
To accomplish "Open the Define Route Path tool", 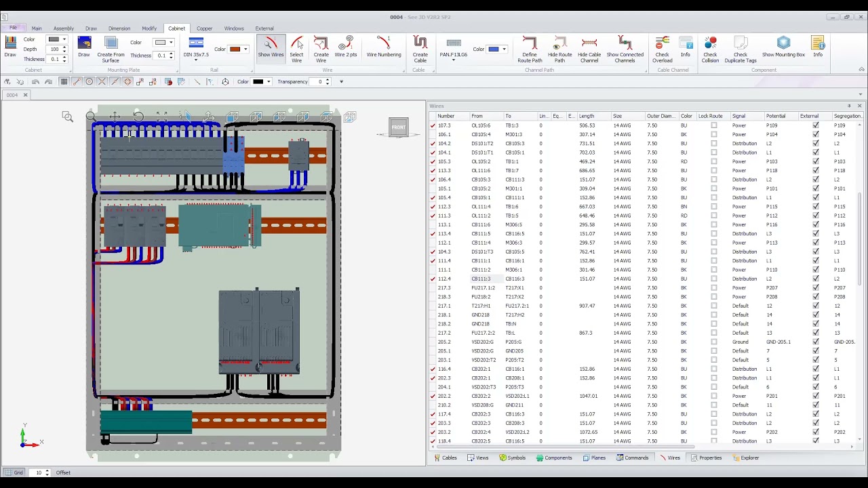I will pos(530,47).
